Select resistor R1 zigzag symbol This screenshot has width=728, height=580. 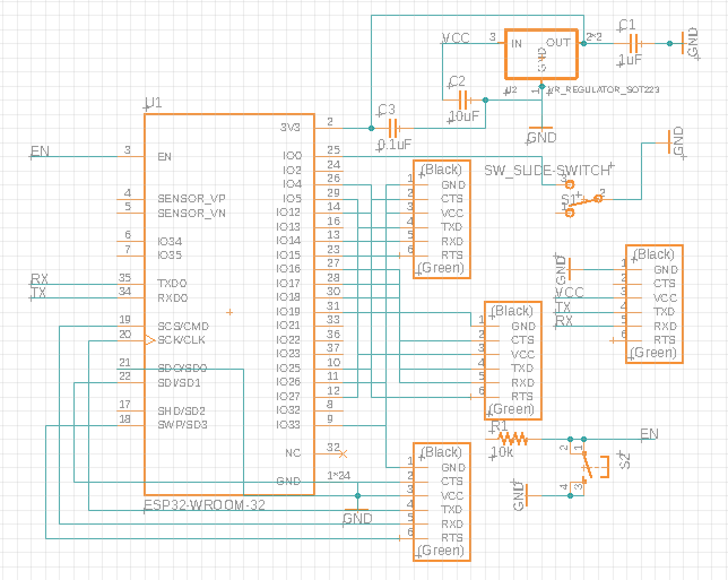tap(513, 439)
